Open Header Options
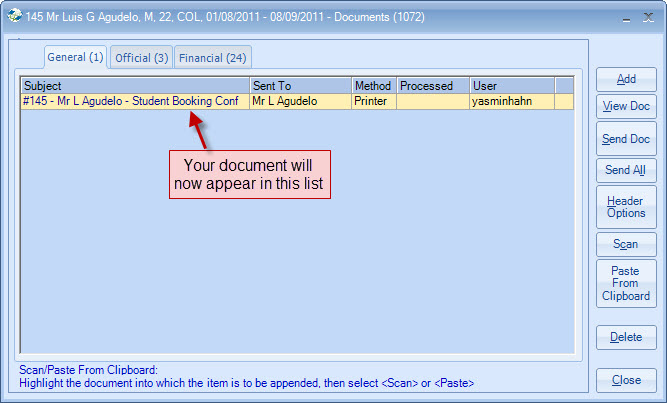667x403 pixels. (x=626, y=207)
